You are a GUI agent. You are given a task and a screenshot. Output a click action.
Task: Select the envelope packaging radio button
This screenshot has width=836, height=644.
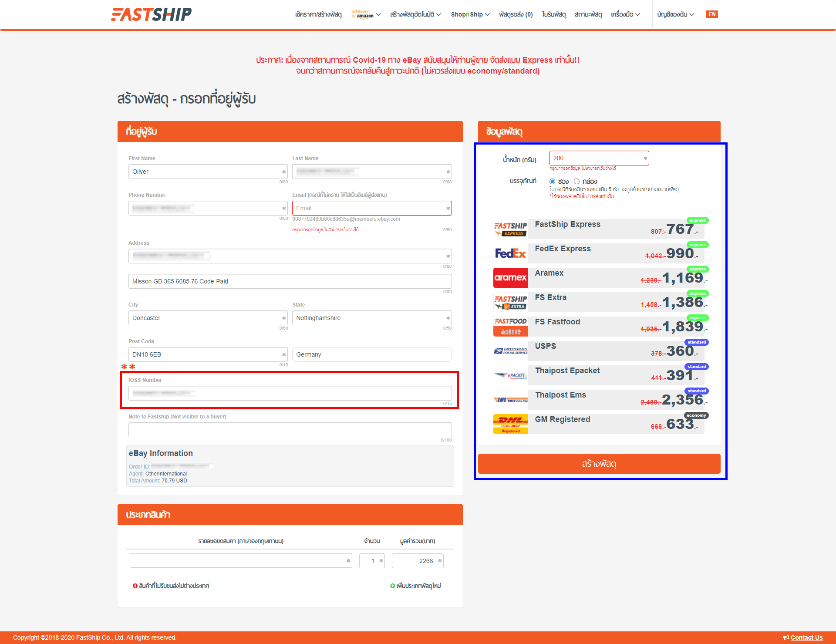click(x=552, y=181)
